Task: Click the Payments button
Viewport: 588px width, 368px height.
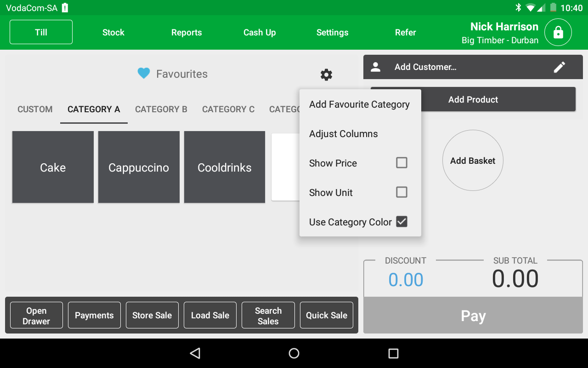Action: 94,316
